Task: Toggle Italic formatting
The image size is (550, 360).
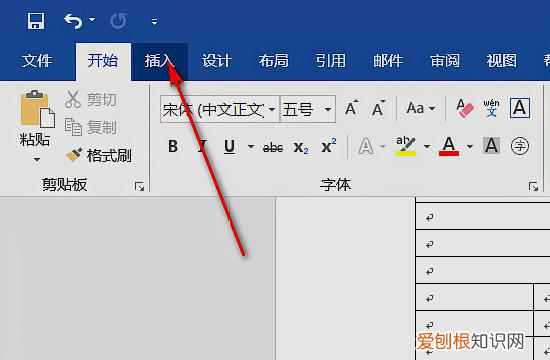Action: pos(202,146)
